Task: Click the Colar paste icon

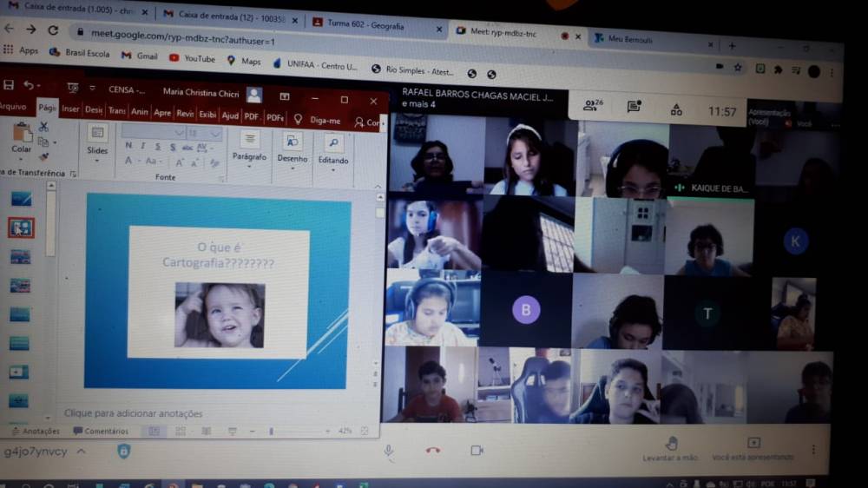Action: 21,137
